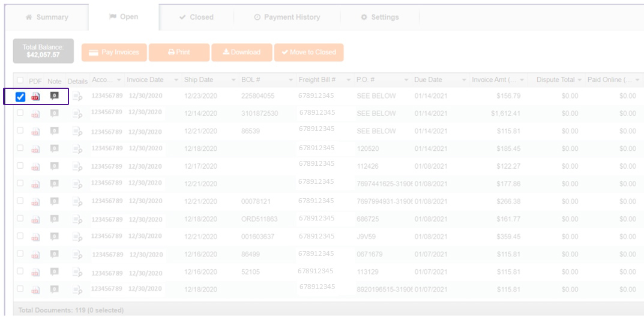Viewport: 644px width, 331px height.
Task: View details for P.O. 112426 invoice
Action: click(x=77, y=166)
